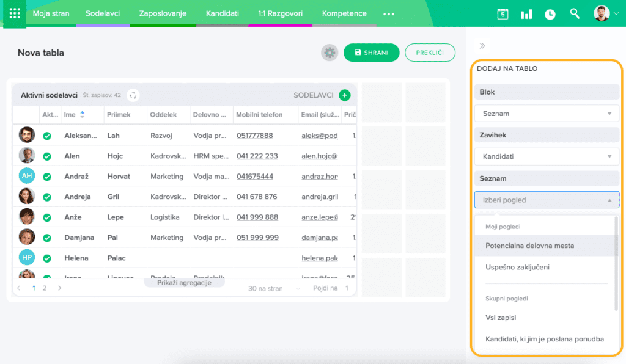Select Potencialna delovna mesta view option

[529, 246]
